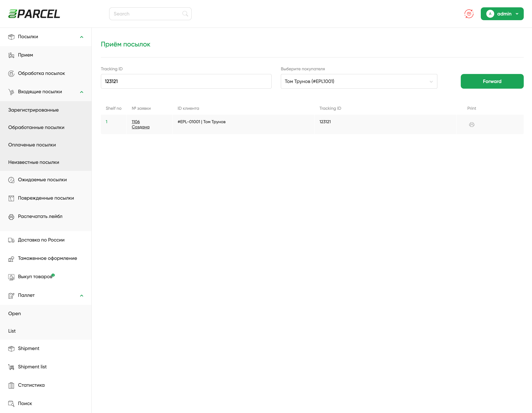Screen dimensions: 532x413
Task: Click the Доставка по России truck icon
Action: pyautogui.click(x=11, y=240)
